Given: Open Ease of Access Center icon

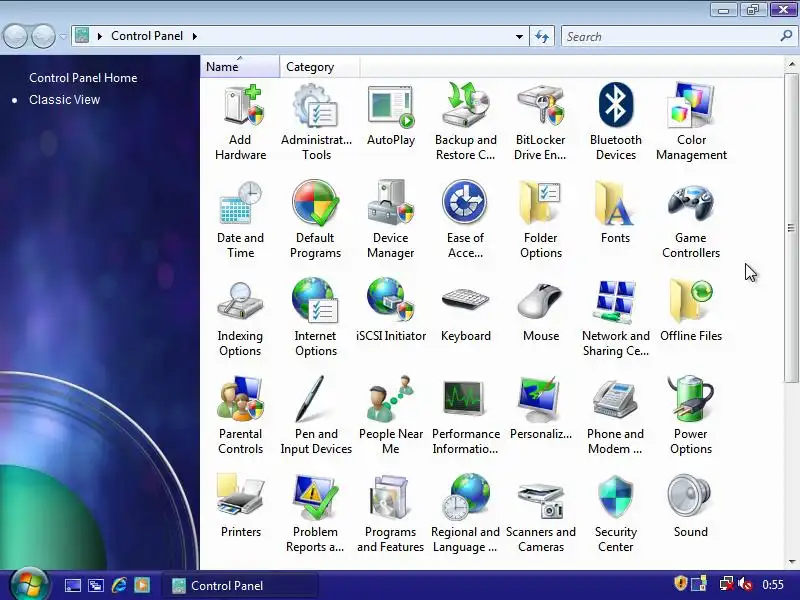Looking at the screenshot, I should pos(465,220).
